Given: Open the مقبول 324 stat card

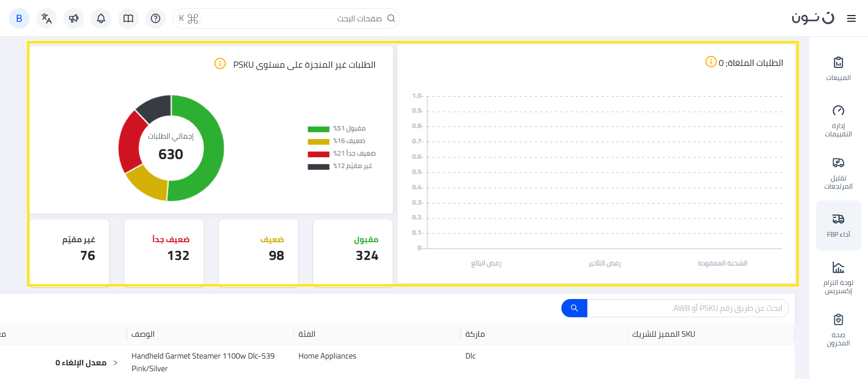Looking at the screenshot, I should (353, 253).
